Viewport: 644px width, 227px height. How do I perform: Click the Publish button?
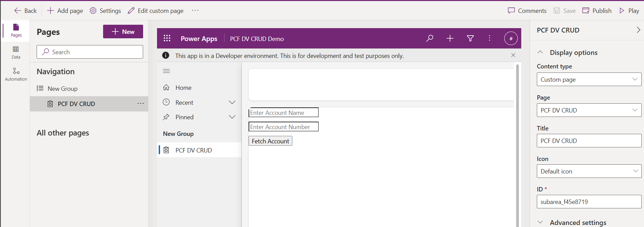[x=597, y=11]
